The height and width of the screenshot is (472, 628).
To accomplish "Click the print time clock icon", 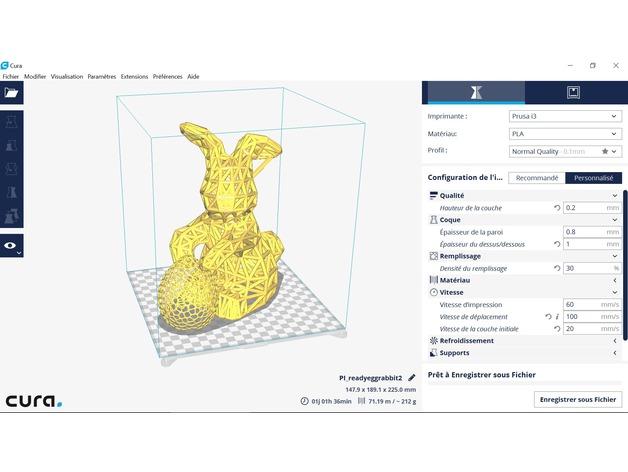I will click(304, 401).
